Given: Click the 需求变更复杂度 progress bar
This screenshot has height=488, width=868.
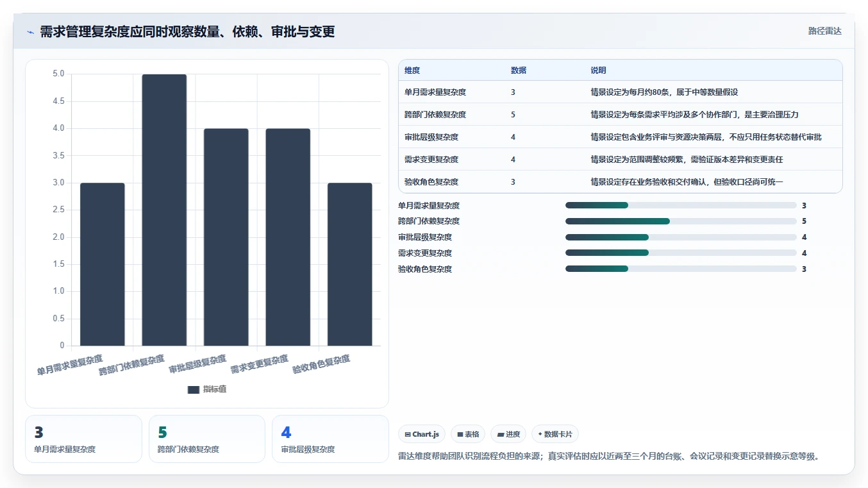Looking at the screenshot, I should point(681,253).
